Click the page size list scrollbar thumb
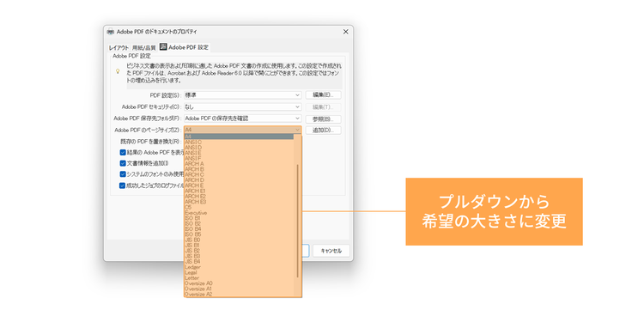Screen dimensions: 644x322 pyautogui.click(x=298, y=221)
